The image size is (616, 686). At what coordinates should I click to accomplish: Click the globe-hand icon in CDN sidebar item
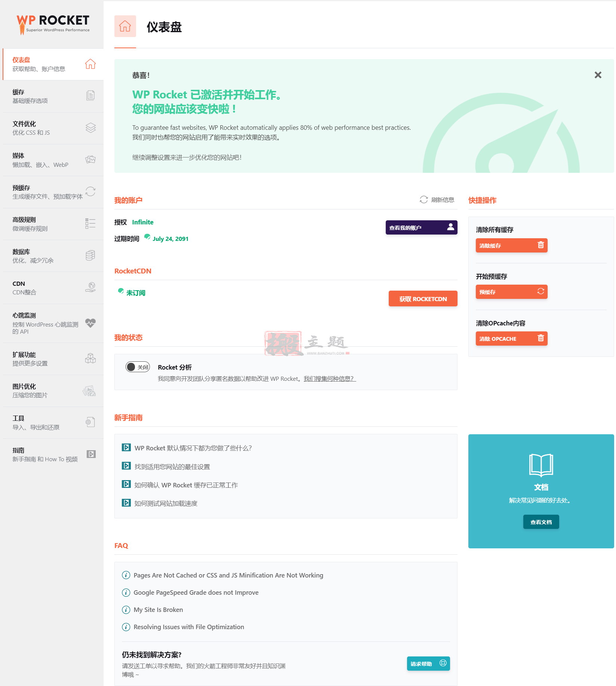click(90, 287)
